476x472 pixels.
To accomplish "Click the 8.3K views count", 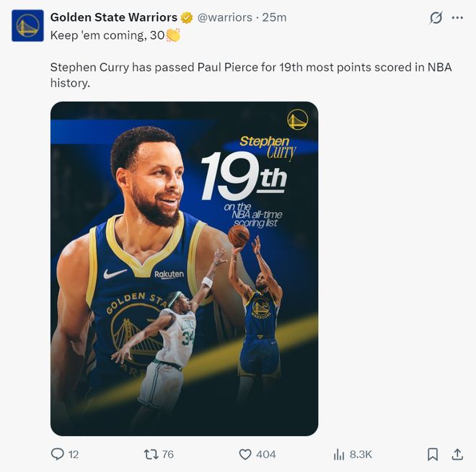I will (361, 455).
